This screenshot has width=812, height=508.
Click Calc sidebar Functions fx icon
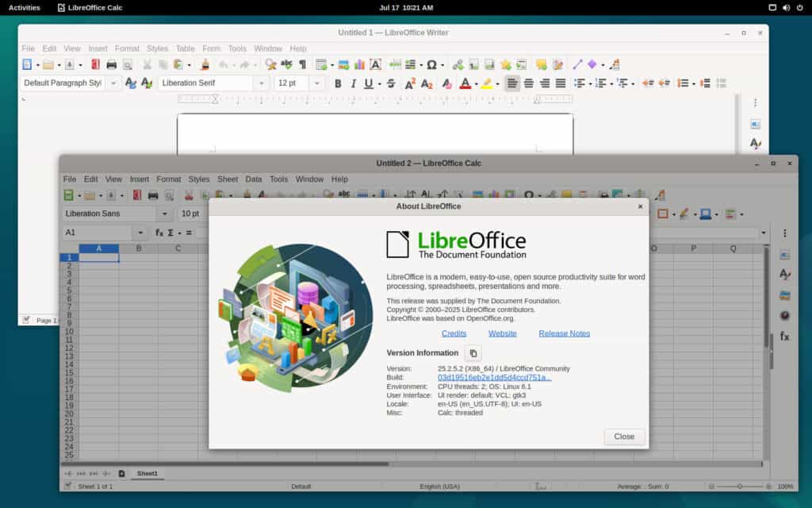[784, 337]
